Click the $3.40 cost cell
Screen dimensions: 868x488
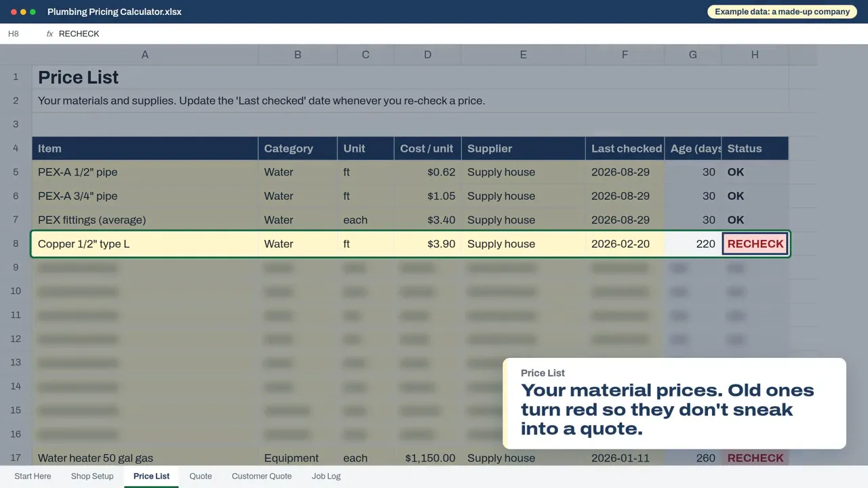pos(427,220)
